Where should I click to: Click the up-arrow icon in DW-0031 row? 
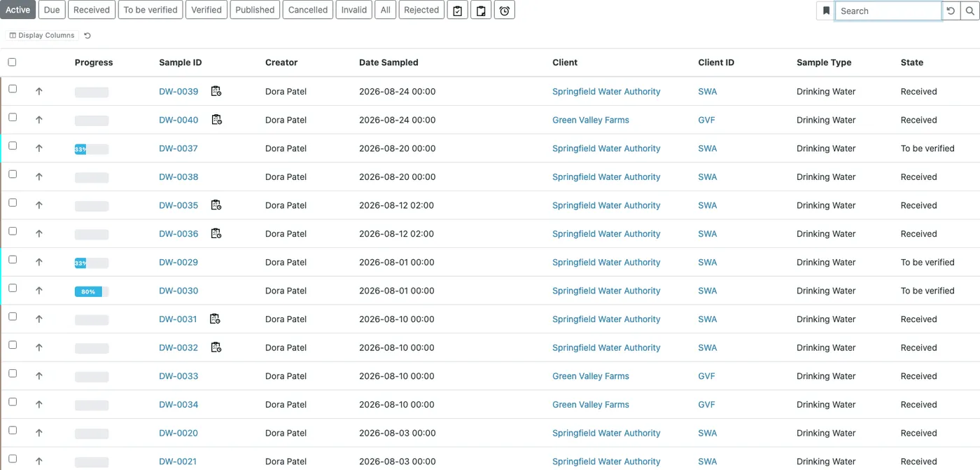[x=39, y=319]
